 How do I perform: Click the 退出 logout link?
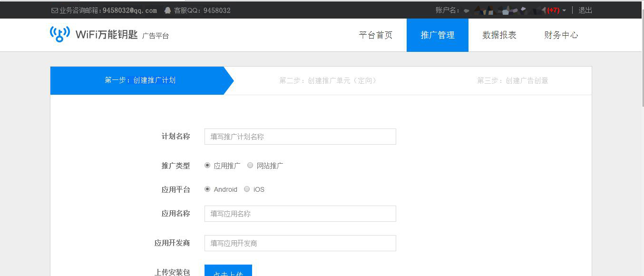coord(585,10)
